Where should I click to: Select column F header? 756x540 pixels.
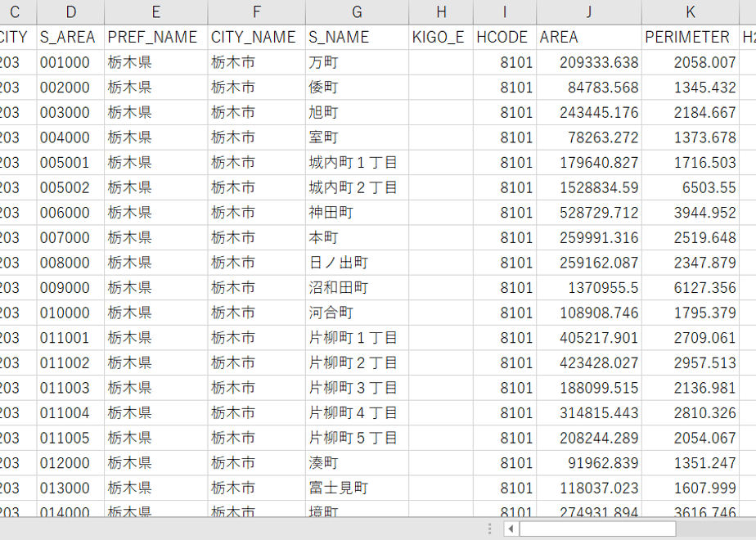tap(257, 11)
